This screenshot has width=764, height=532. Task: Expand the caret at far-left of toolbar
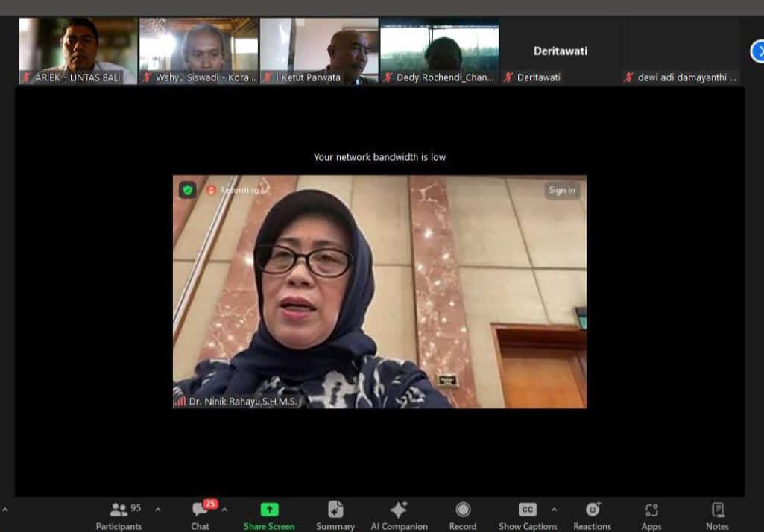pos(5,510)
